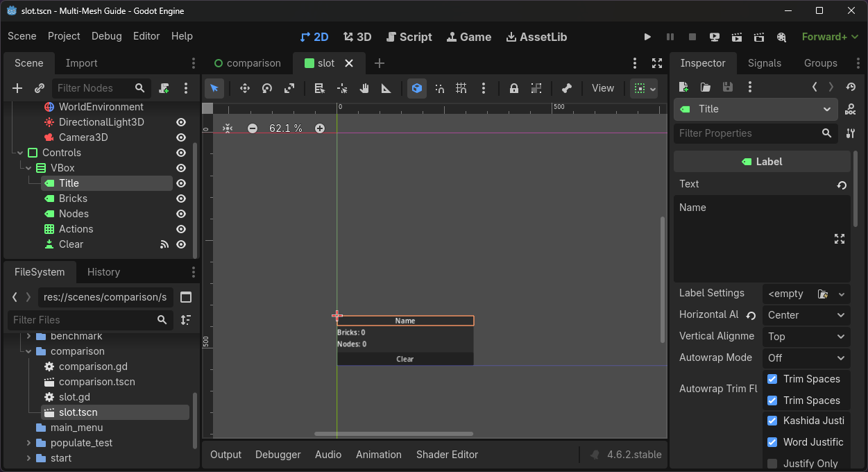Screen dimensions: 868x472
Task: Enable the Justify Only checkbox
Action: [772, 464]
